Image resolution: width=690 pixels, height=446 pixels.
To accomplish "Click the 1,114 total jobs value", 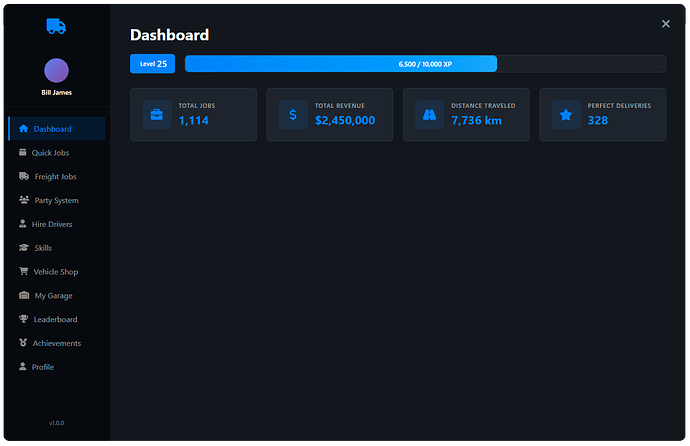I will click(x=194, y=120).
